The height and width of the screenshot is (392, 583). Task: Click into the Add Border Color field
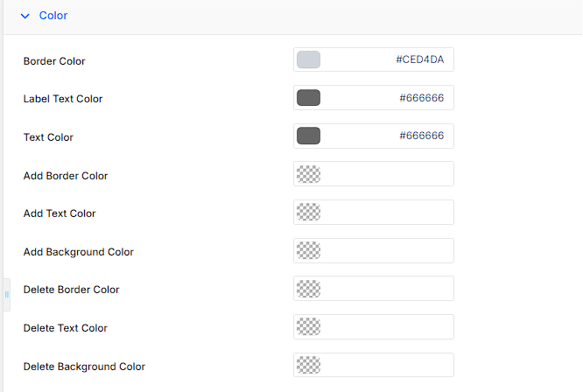374,174
